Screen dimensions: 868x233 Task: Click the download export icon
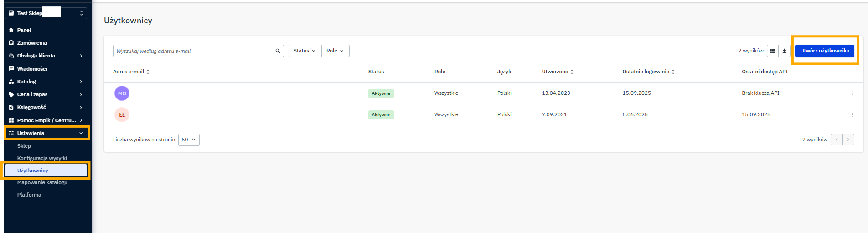pos(784,51)
